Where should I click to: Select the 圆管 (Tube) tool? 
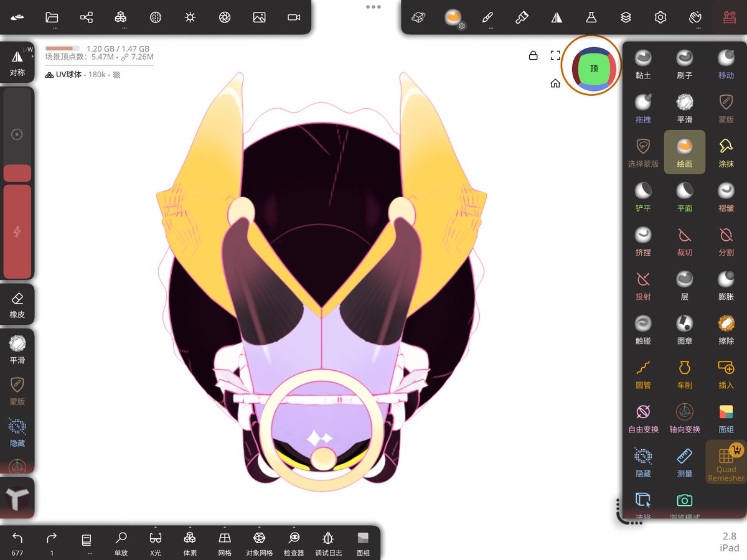[643, 373]
